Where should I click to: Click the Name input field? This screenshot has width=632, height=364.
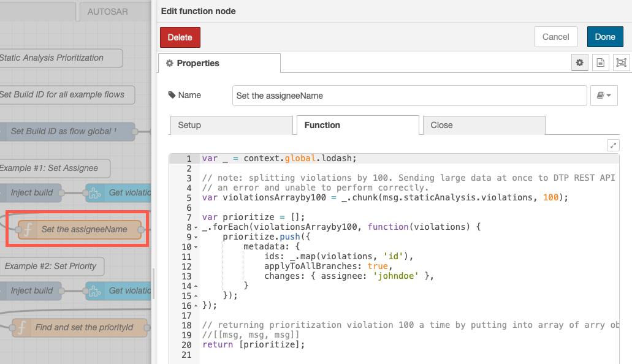click(409, 96)
